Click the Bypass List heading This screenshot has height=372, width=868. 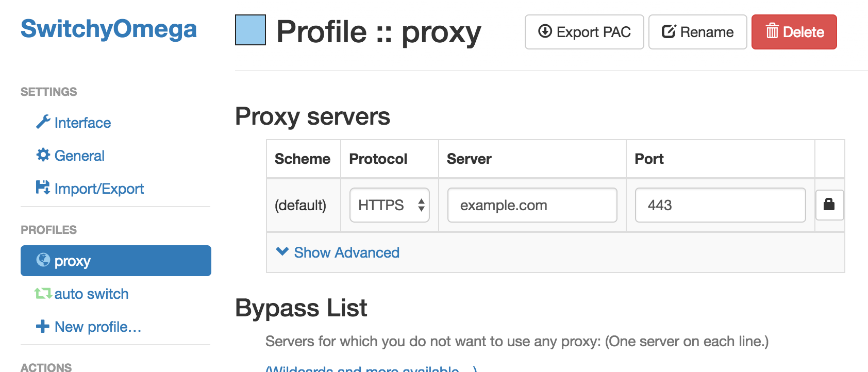(302, 308)
